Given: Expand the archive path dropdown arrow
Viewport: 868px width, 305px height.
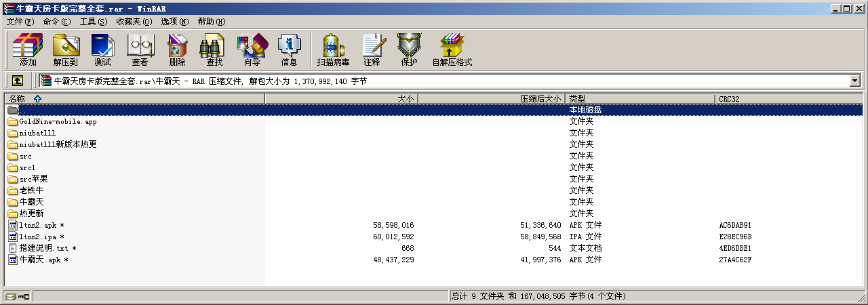Looking at the screenshot, I should (x=854, y=81).
